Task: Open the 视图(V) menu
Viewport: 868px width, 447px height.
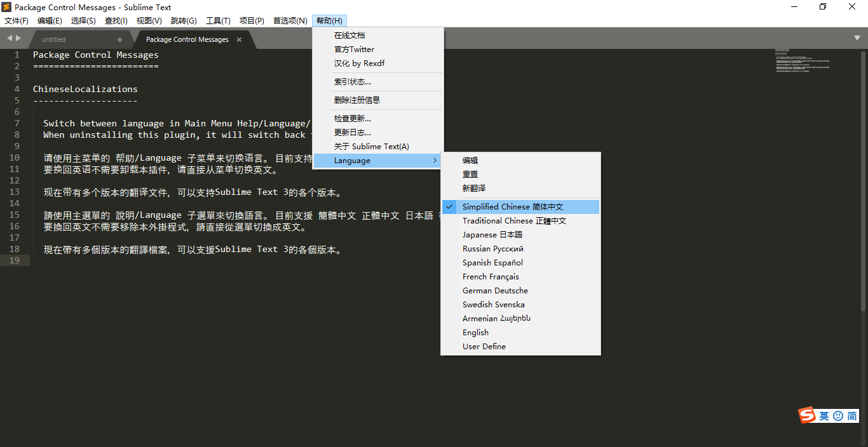Action: click(x=149, y=21)
